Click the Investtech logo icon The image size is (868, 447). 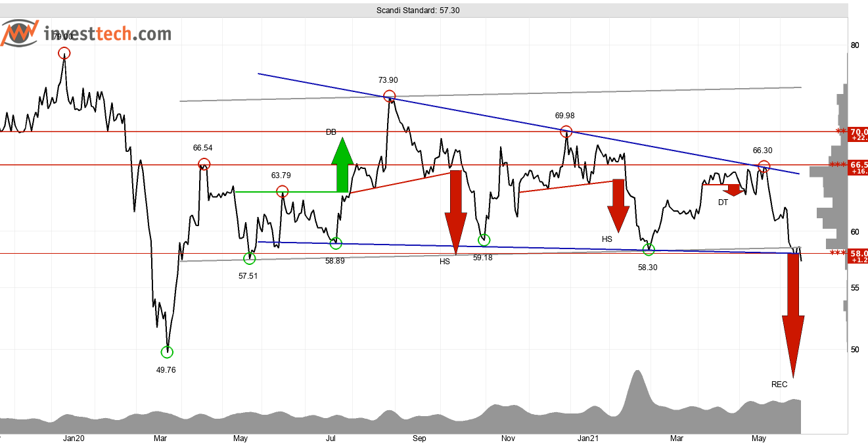coord(20,33)
